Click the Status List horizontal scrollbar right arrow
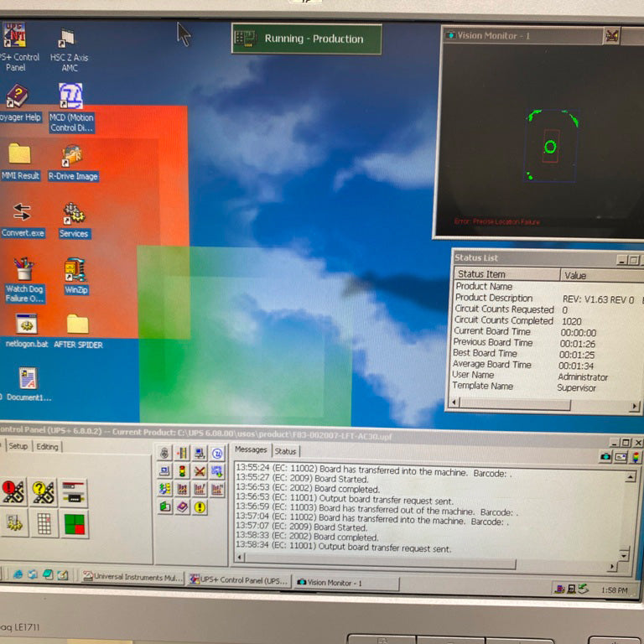Image resolution: width=644 pixels, height=644 pixels. pyautogui.click(x=634, y=406)
